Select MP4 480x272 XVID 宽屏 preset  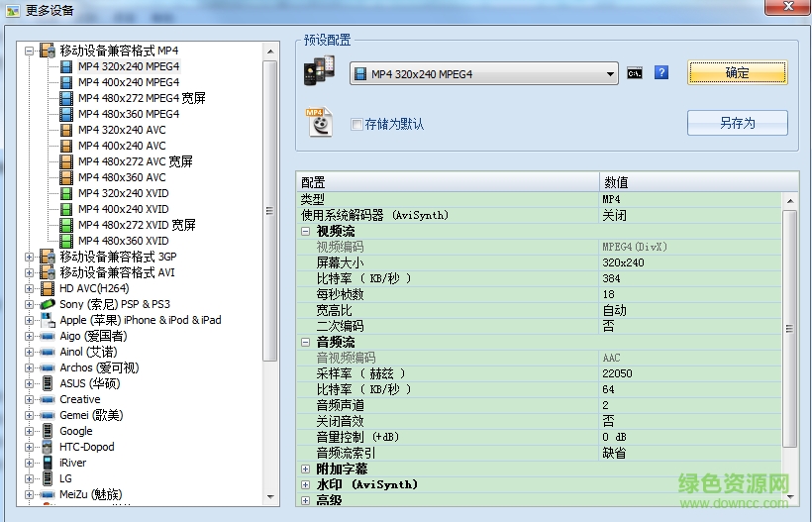(137, 225)
